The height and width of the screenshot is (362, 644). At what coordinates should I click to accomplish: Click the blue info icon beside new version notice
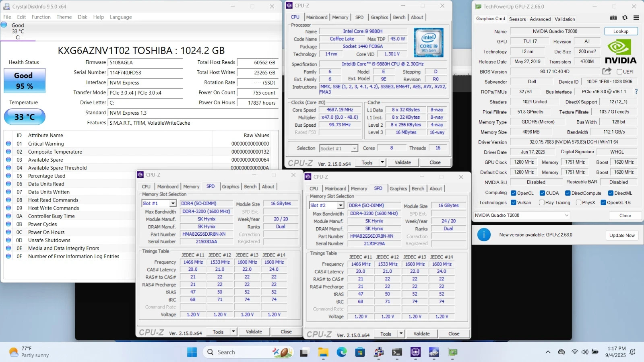(484, 234)
